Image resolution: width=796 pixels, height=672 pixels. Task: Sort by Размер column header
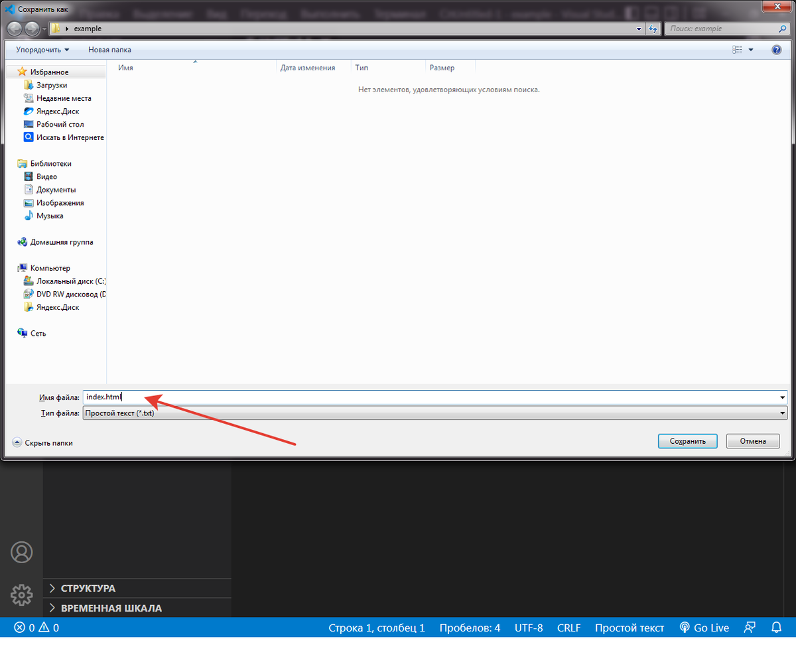tap(442, 68)
